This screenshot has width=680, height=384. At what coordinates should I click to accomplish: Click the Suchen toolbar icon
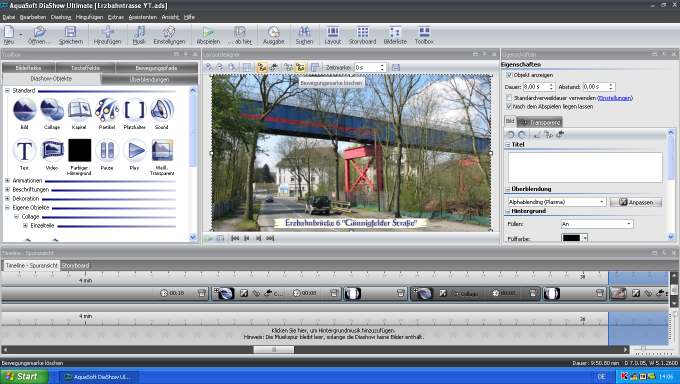coord(304,35)
